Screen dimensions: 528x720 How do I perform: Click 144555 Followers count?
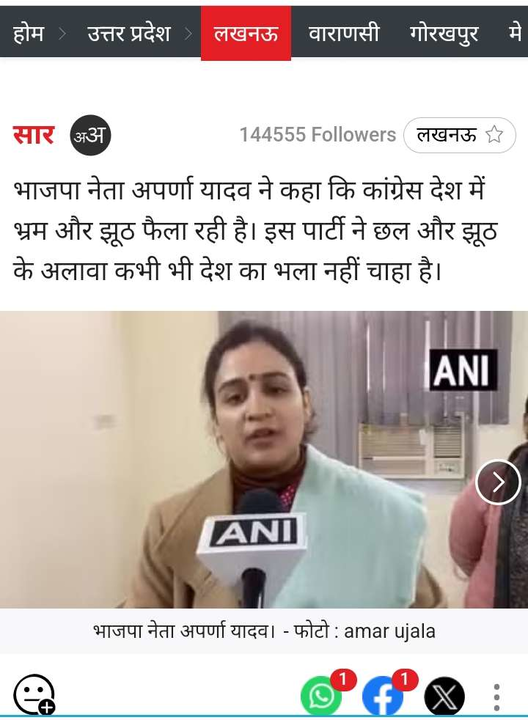tap(318, 135)
